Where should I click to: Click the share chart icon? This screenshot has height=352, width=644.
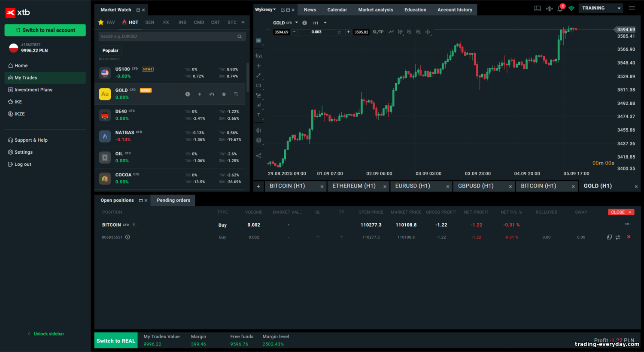258,156
